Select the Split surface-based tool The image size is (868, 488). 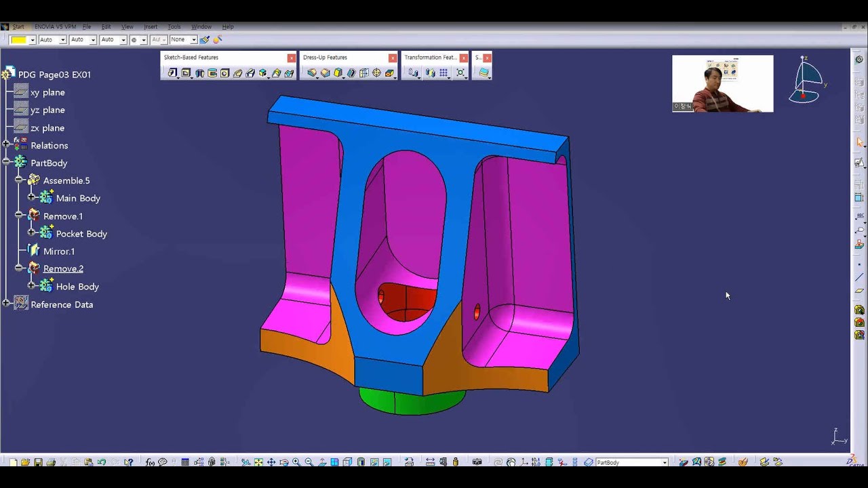(x=484, y=73)
